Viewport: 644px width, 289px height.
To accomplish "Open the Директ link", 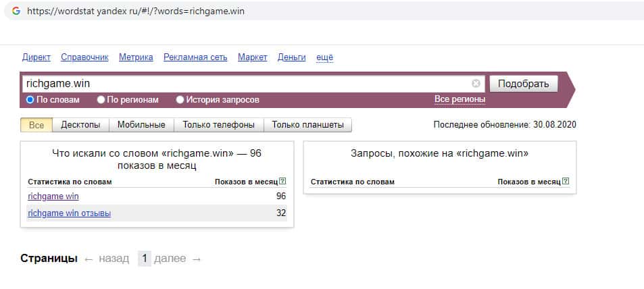I will click(x=36, y=57).
